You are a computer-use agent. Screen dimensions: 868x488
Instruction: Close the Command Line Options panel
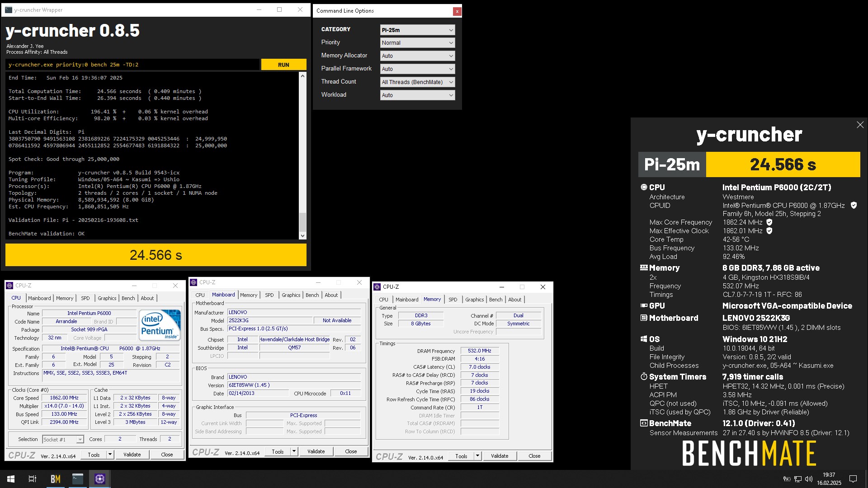click(x=457, y=11)
